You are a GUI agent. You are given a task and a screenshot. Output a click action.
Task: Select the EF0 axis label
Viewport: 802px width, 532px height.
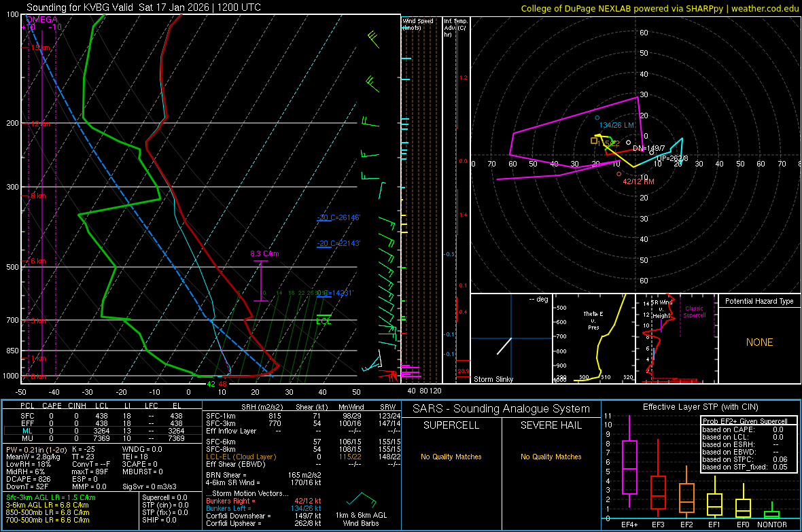click(x=743, y=525)
